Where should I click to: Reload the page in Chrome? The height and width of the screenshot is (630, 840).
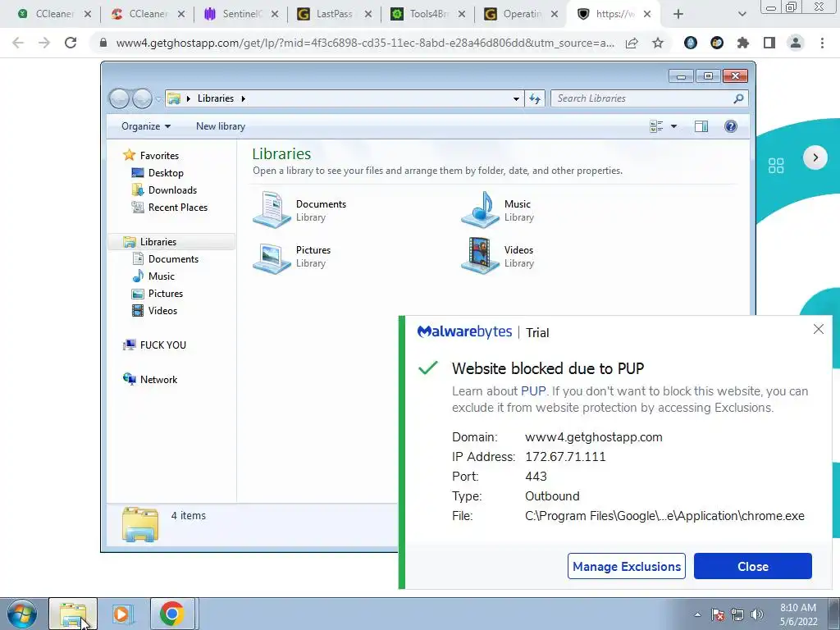(x=71, y=43)
